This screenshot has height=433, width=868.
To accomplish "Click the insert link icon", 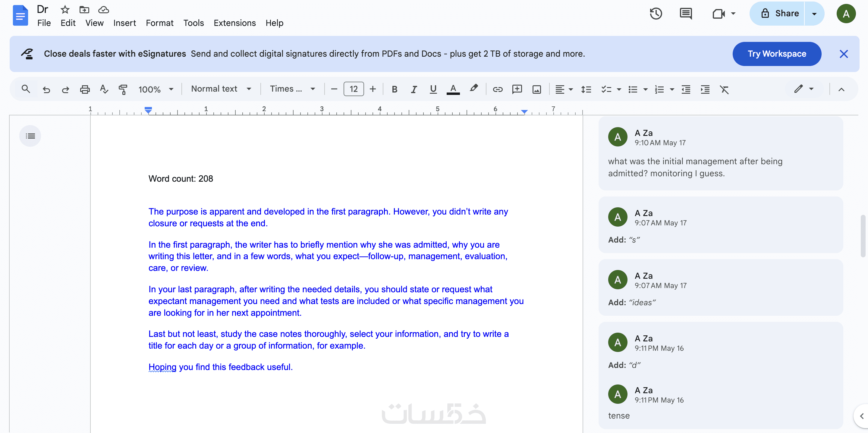I will click(498, 89).
